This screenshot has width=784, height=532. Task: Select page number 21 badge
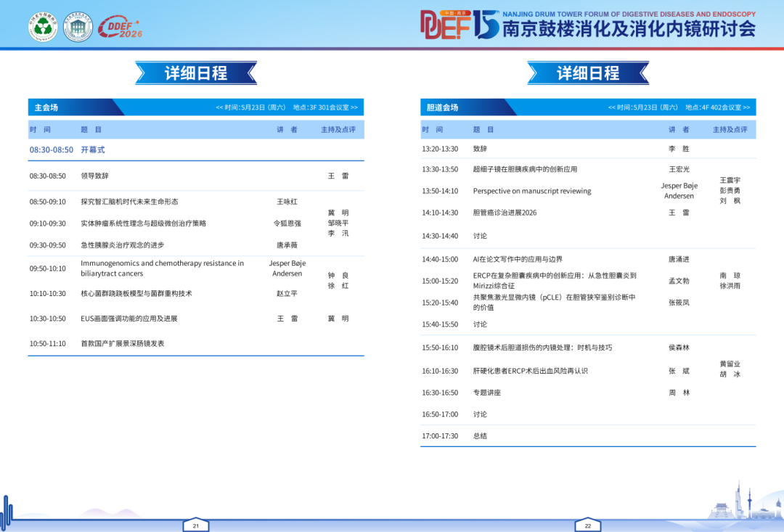(195, 525)
